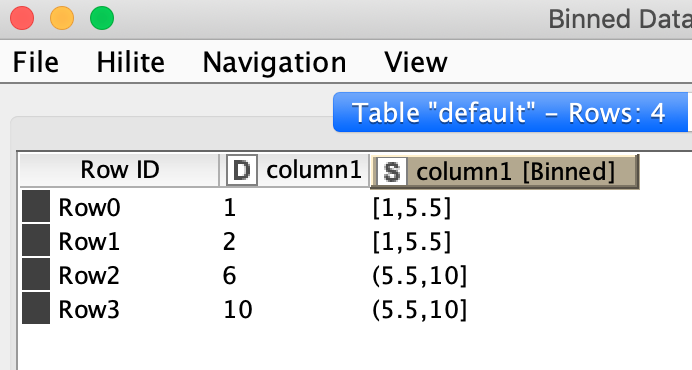
Task: Minimize the window with the yellow button
Action: pos(62,18)
